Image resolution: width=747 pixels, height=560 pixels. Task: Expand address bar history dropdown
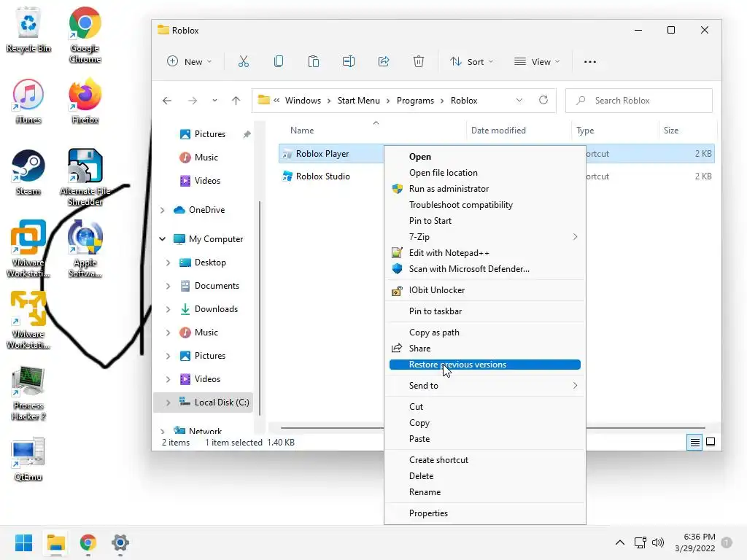519,100
